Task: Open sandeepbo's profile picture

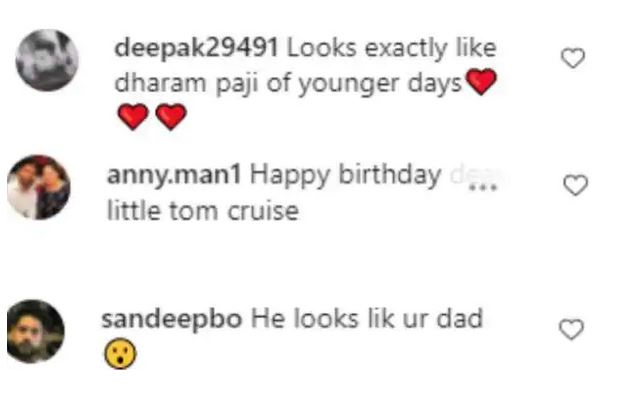Action: (36, 331)
